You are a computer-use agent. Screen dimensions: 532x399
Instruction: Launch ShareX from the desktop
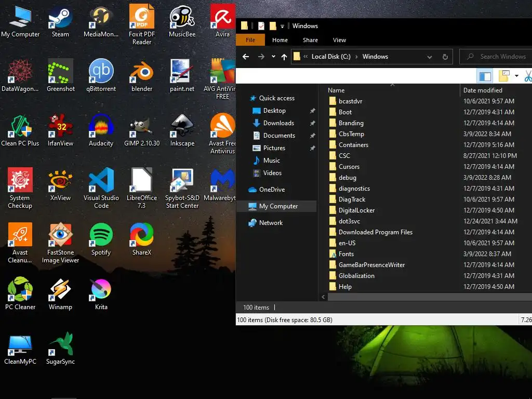[x=142, y=240]
